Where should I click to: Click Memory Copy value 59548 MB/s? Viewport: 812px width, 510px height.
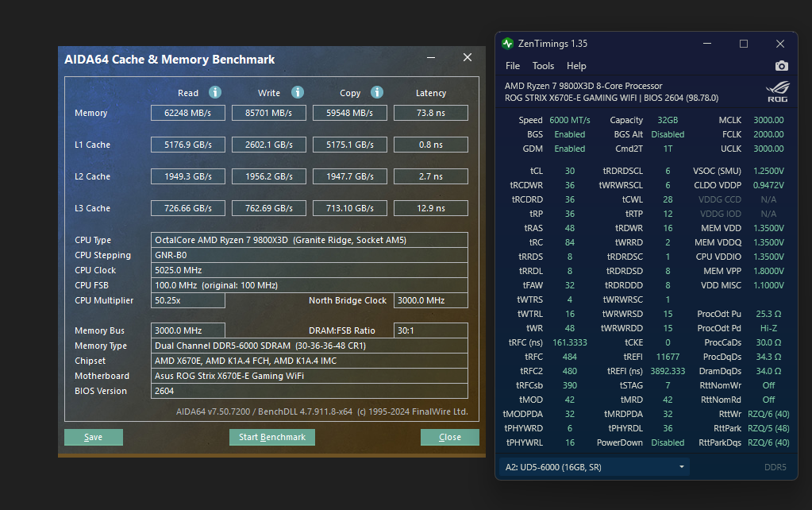click(349, 113)
